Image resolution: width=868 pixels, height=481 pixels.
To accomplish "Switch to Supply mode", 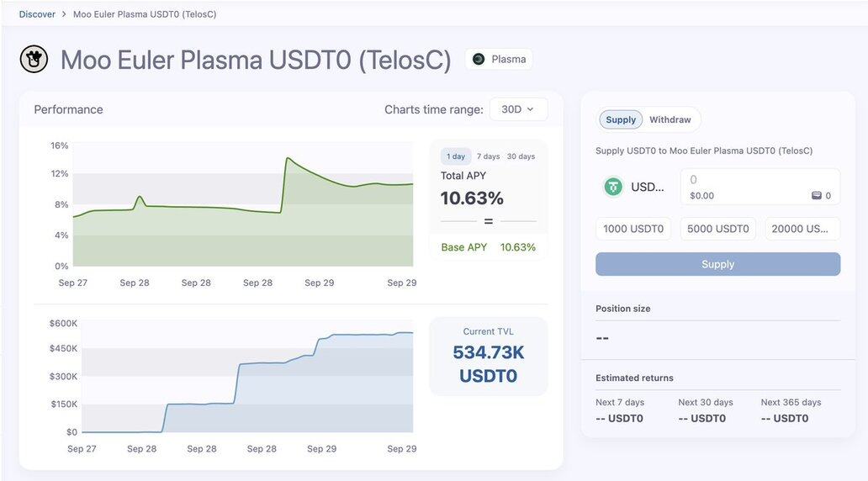I will coord(621,119).
